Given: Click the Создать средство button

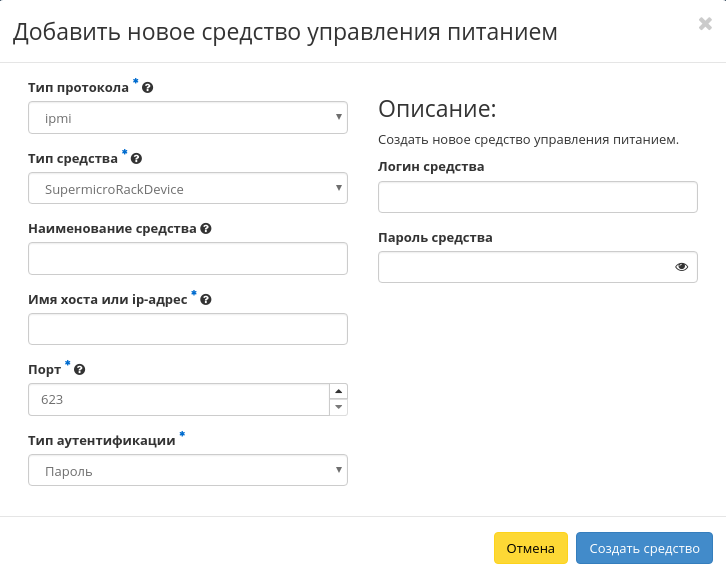Looking at the screenshot, I should [x=644, y=548].
